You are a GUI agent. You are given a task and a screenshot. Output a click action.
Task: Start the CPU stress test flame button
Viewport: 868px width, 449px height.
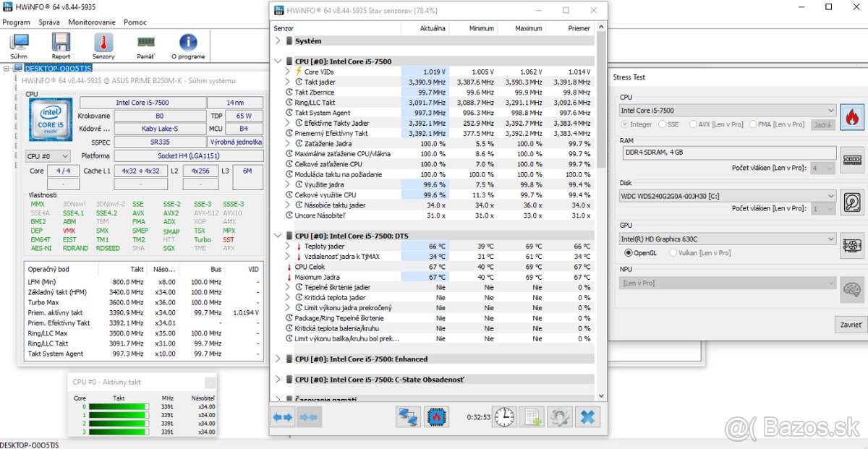coord(852,116)
